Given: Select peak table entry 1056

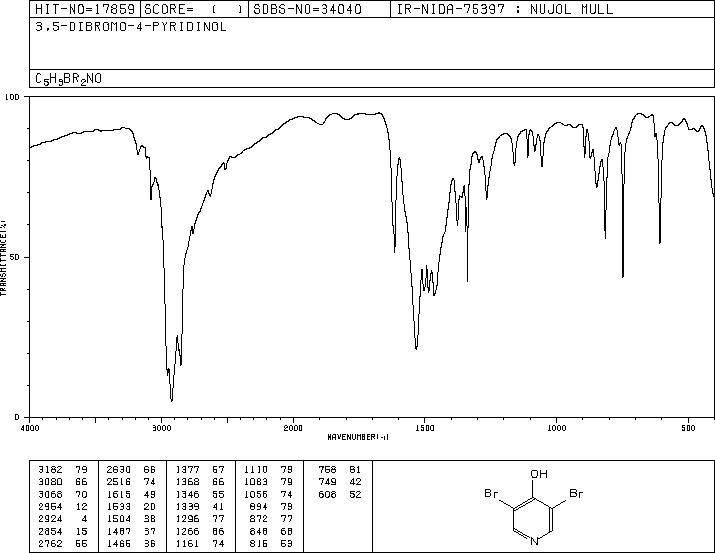Looking at the screenshot, I should tap(268, 494).
